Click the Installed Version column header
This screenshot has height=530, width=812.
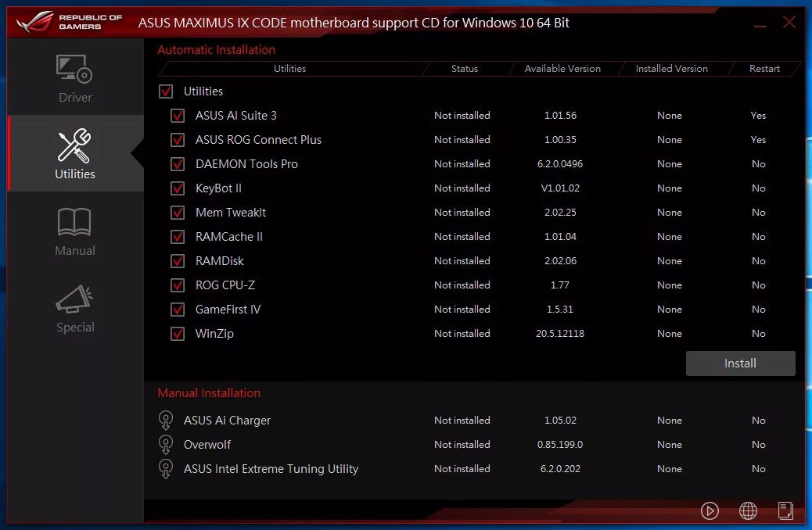point(672,69)
